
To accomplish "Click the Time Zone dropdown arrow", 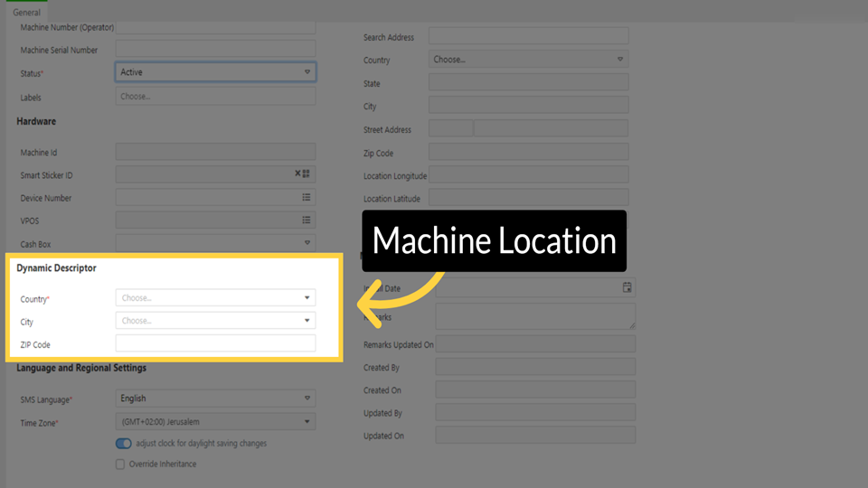I will pos(307,422).
